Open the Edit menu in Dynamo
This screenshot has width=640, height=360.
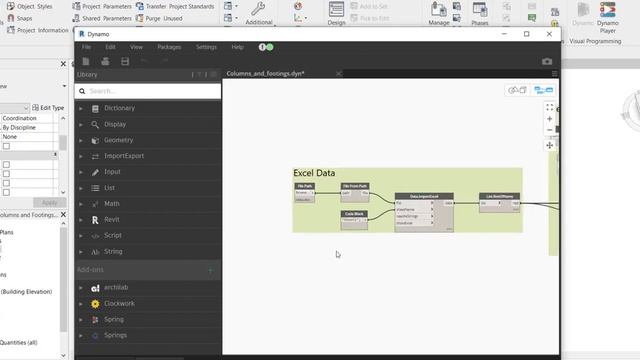(x=110, y=47)
